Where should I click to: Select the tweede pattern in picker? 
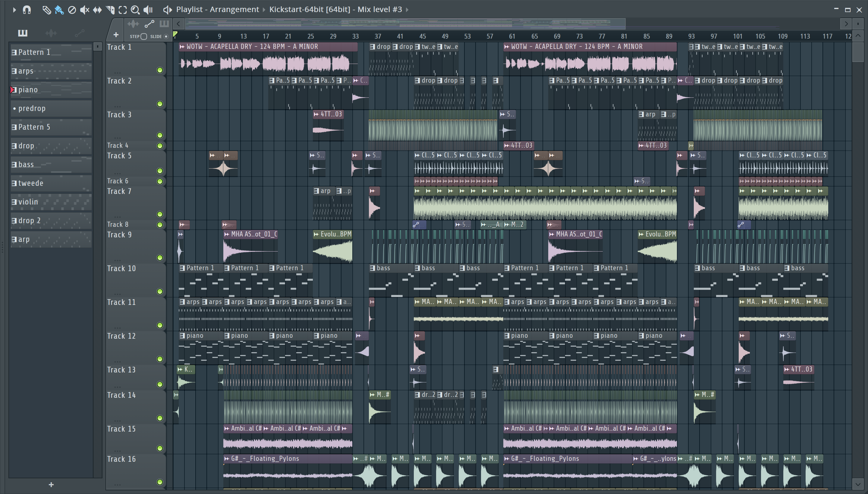coord(51,183)
